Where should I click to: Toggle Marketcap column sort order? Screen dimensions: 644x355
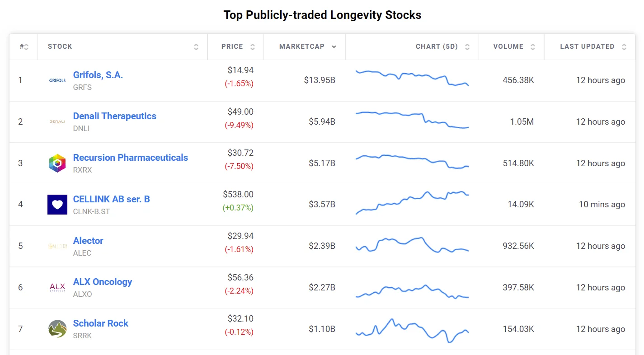[x=334, y=47]
